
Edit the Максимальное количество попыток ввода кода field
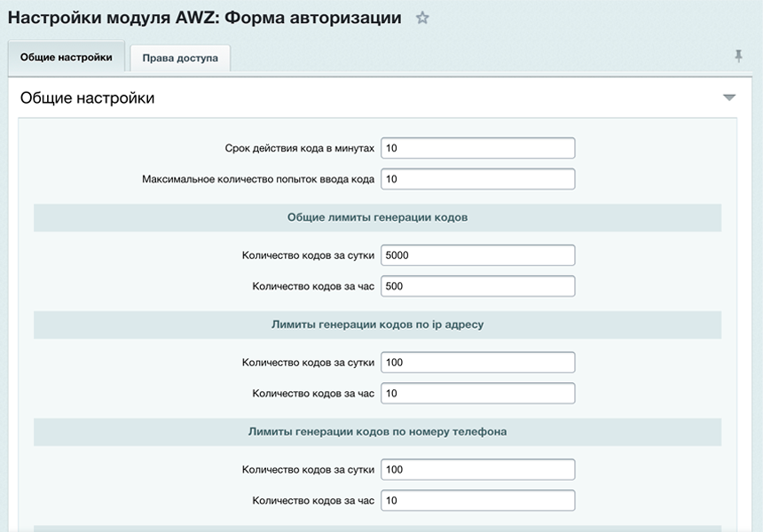click(477, 179)
